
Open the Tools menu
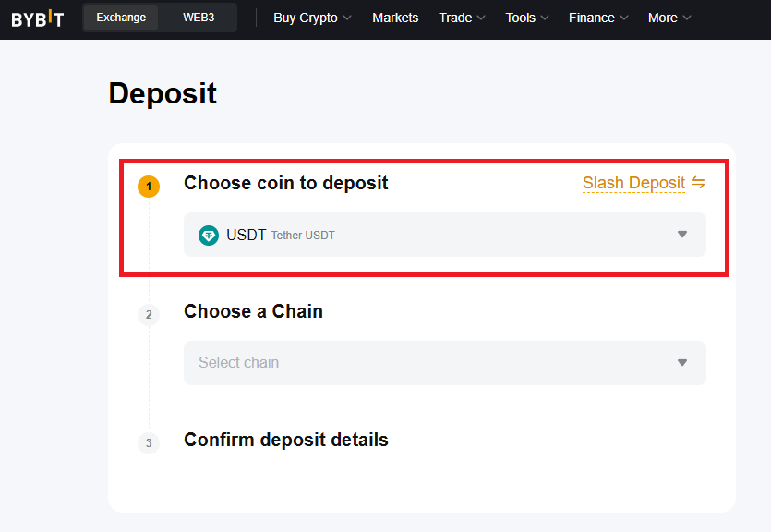pyautogui.click(x=527, y=18)
